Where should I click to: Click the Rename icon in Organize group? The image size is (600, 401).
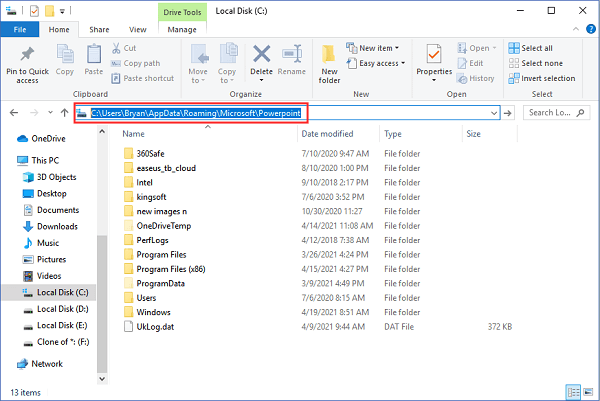pos(291,60)
